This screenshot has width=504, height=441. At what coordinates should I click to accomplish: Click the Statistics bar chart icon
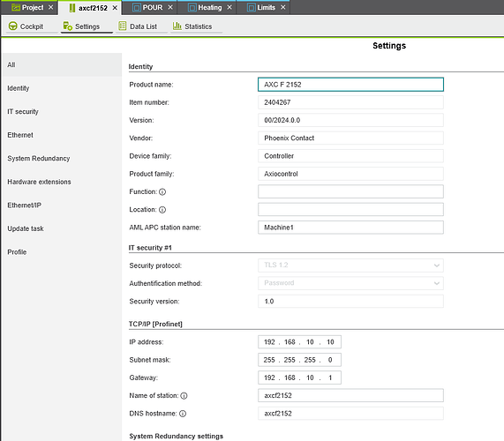coord(177,26)
